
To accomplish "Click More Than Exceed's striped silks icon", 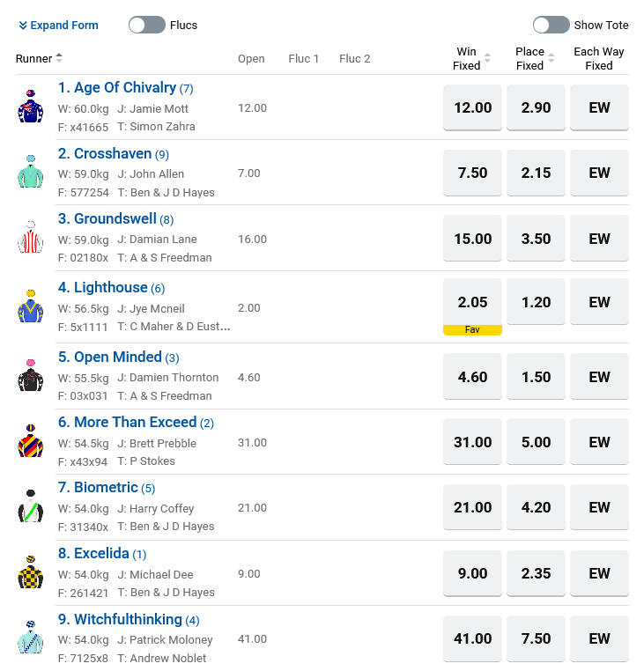I will [30, 440].
